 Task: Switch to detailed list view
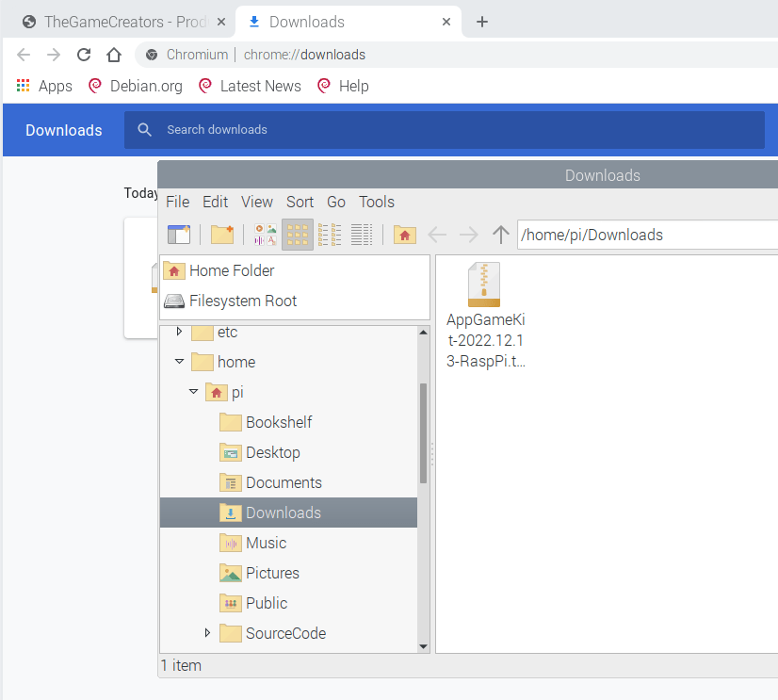[362, 235]
